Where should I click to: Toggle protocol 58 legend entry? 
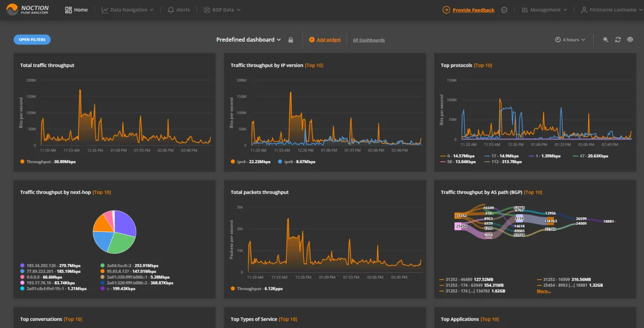tap(457, 162)
